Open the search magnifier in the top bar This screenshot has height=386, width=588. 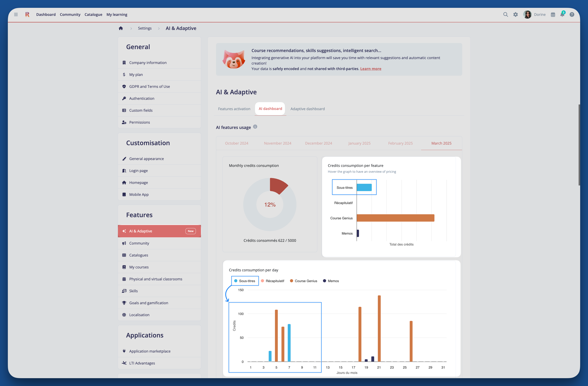coord(506,14)
